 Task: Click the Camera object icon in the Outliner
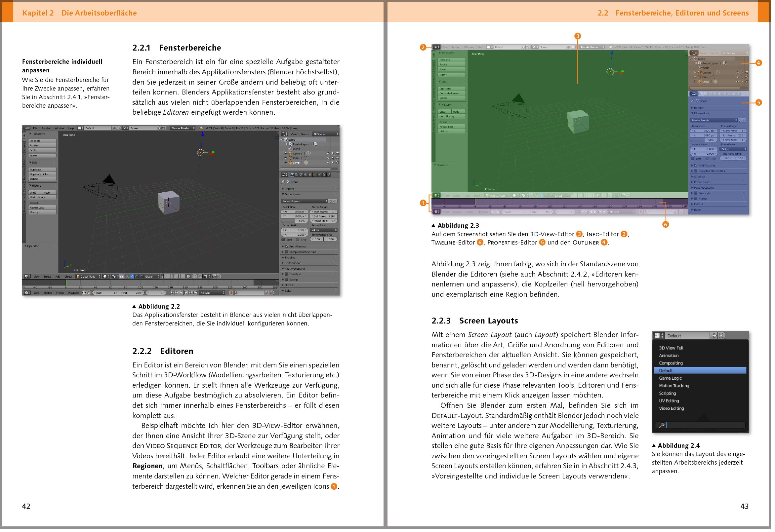point(291,154)
